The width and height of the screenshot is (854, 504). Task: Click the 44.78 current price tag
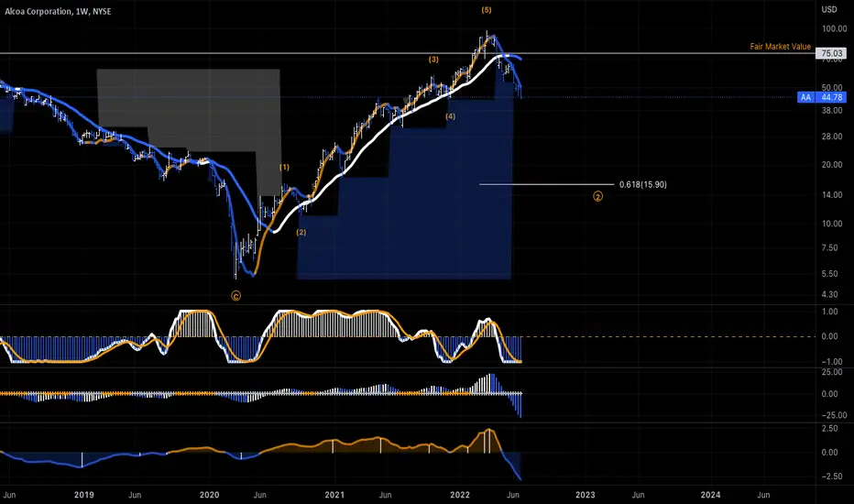pyautogui.click(x=832, y=97)
